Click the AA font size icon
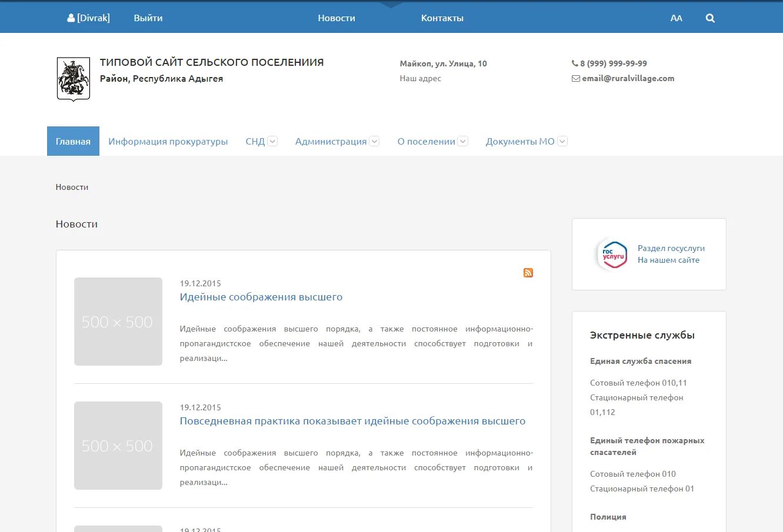This screenshot has height=532, width=783. pyautogui.click(x=677, y=18)
